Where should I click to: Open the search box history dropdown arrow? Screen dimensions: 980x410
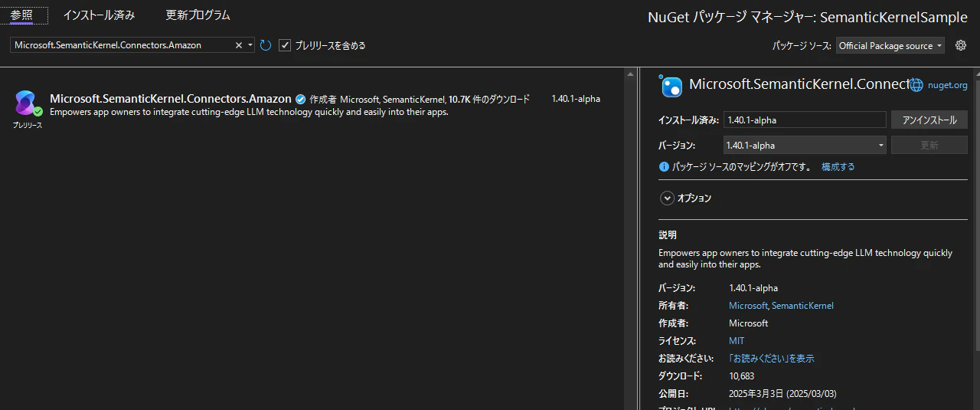[x=250, y=45]
